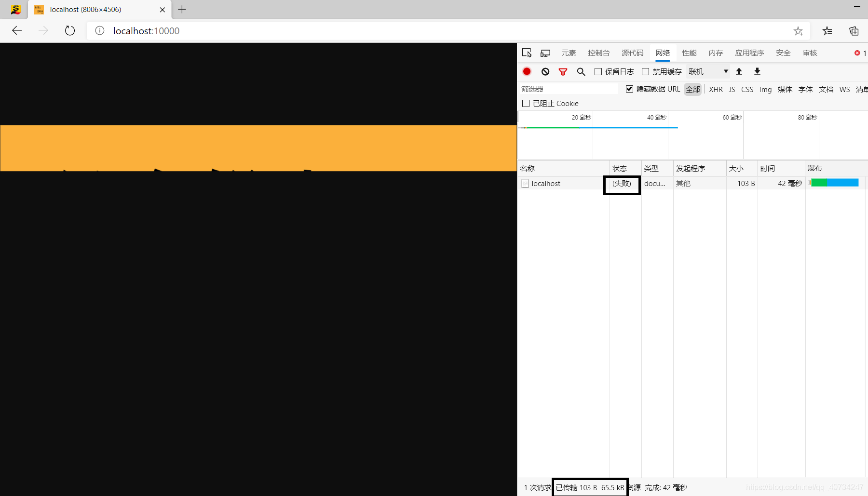Switch to the 应用程序 tab
868x496 pixels.
[749, 53]
